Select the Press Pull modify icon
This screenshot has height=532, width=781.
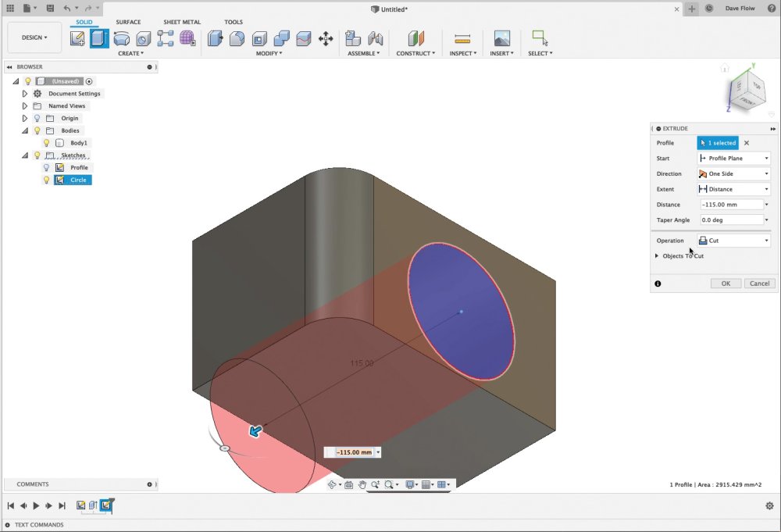216,38
